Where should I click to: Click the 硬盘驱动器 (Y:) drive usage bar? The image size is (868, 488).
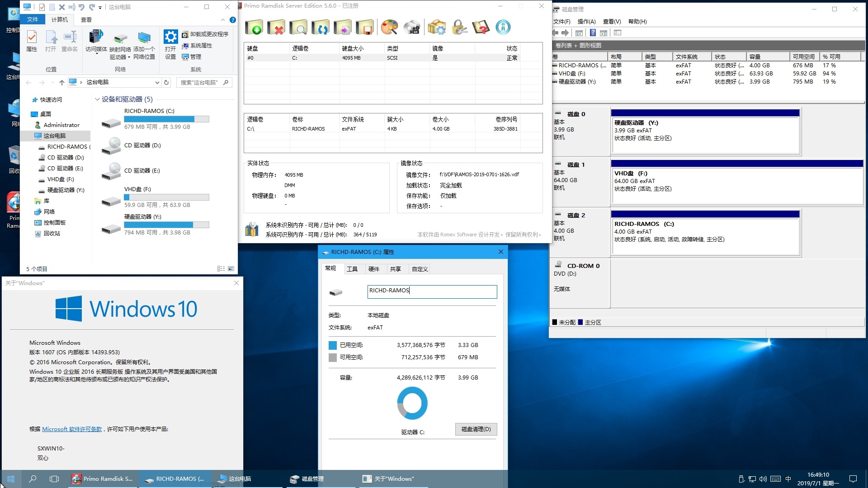click(166, 225)
